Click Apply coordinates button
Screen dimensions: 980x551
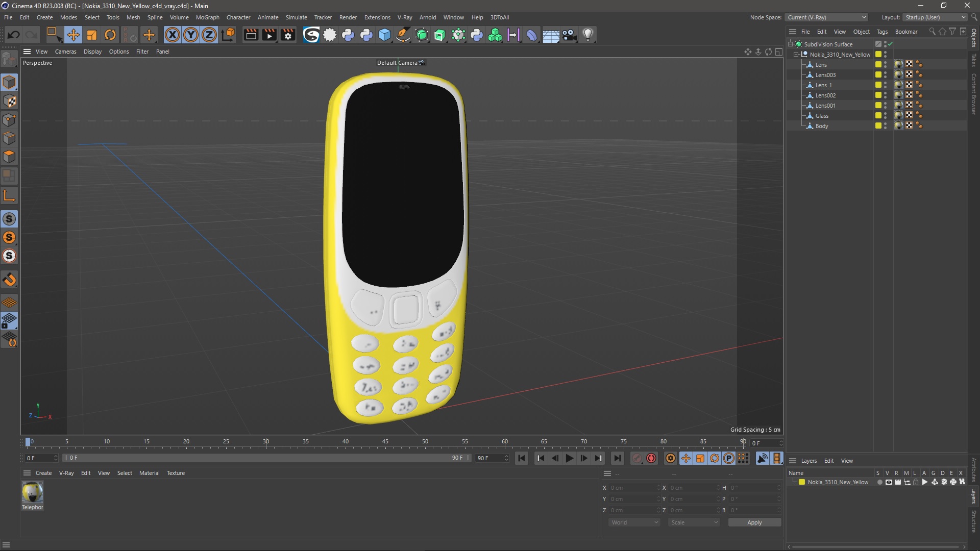click(x=754, y=522)
